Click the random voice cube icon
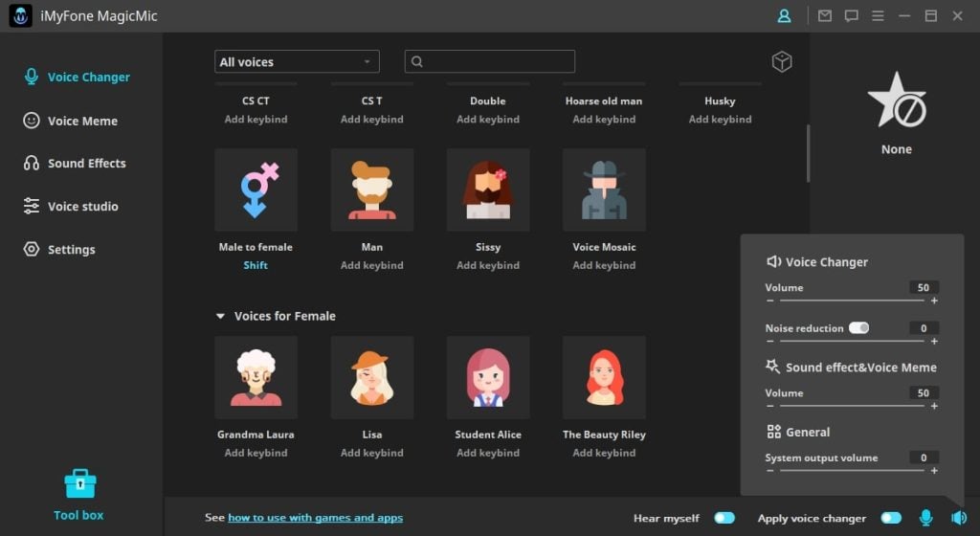Viewport: 980px width, 536px height. (x=782, y=61)
